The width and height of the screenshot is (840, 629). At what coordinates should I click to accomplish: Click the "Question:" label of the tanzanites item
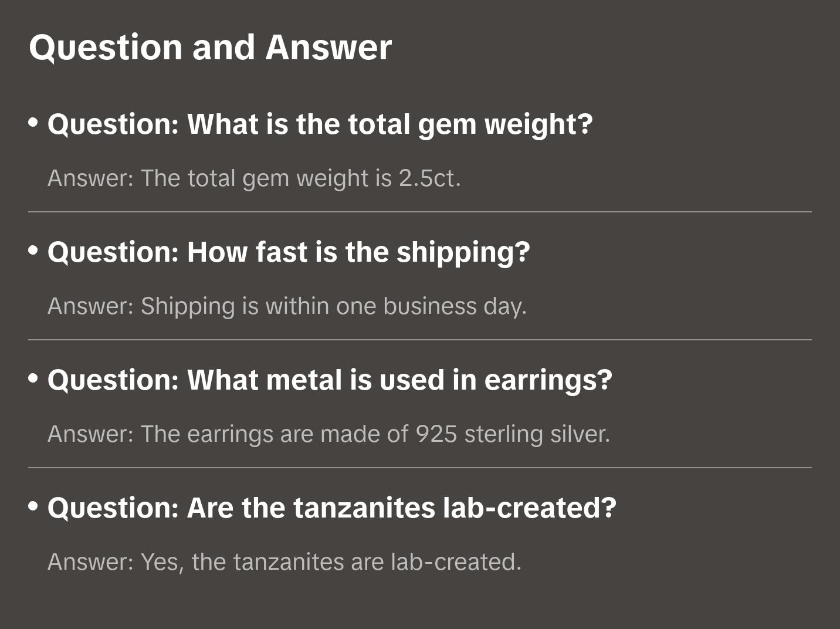pos(113,508)
